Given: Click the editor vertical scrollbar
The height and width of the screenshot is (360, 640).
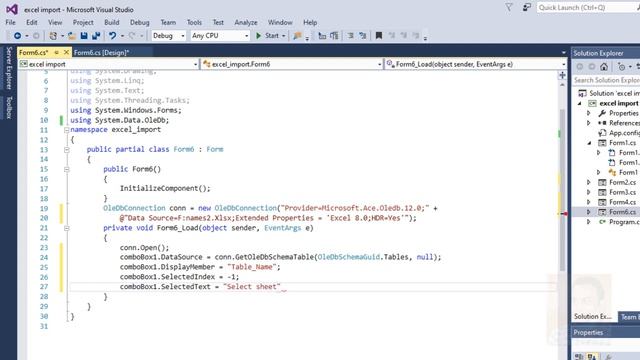Looking at the screenshot, I should click(x=562, y=190).
